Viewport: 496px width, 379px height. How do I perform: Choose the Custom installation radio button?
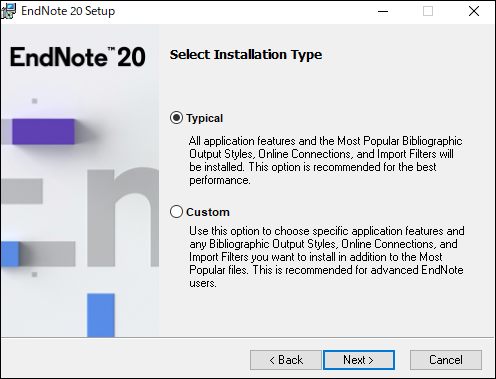[x=176, y=212]
